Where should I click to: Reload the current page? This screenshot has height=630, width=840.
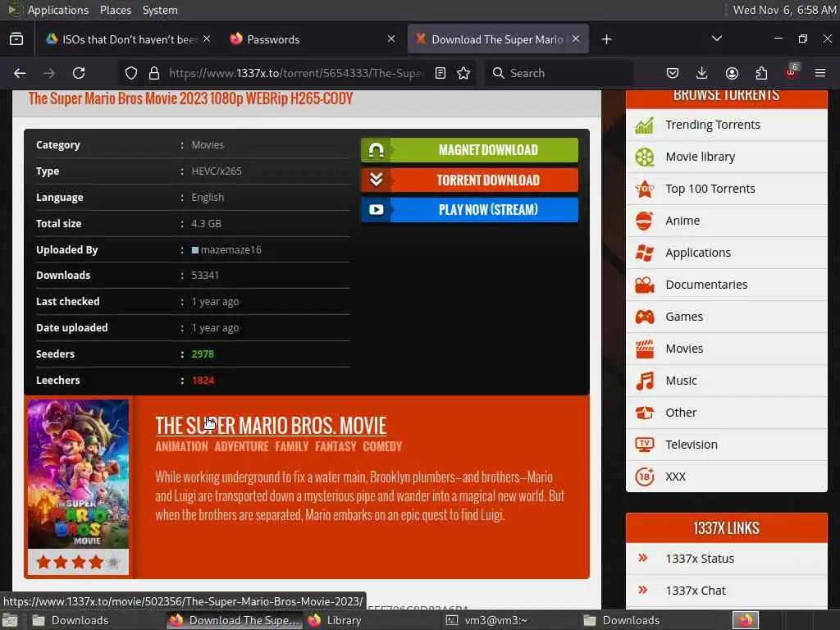[x=79, y=73]
